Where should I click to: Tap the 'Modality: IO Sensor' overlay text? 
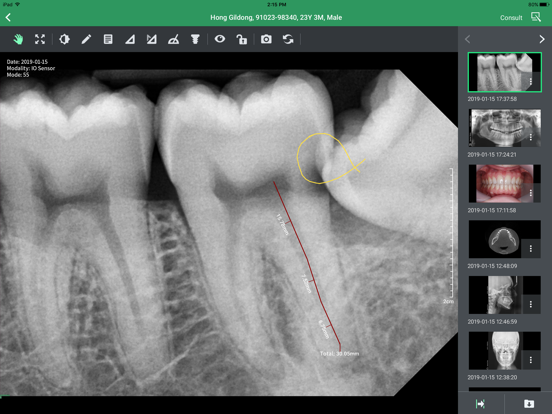pyautogui.click(x=31, y=68)
